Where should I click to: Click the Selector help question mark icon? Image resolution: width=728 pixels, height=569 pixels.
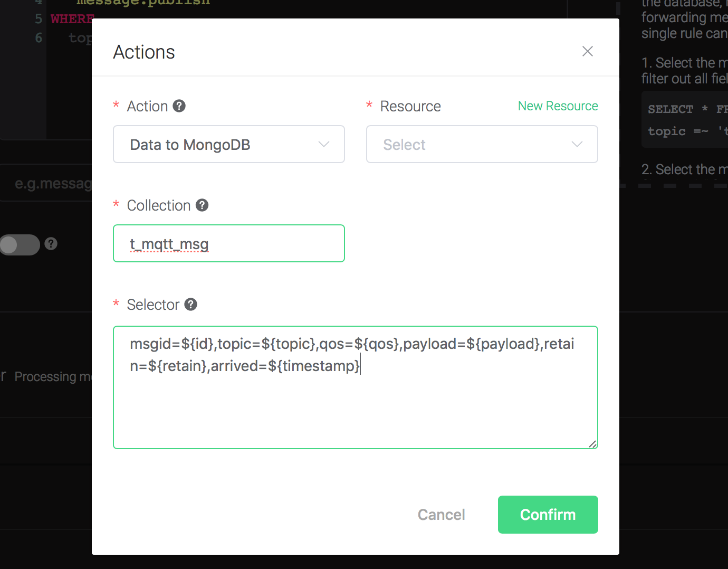(191, 305)
